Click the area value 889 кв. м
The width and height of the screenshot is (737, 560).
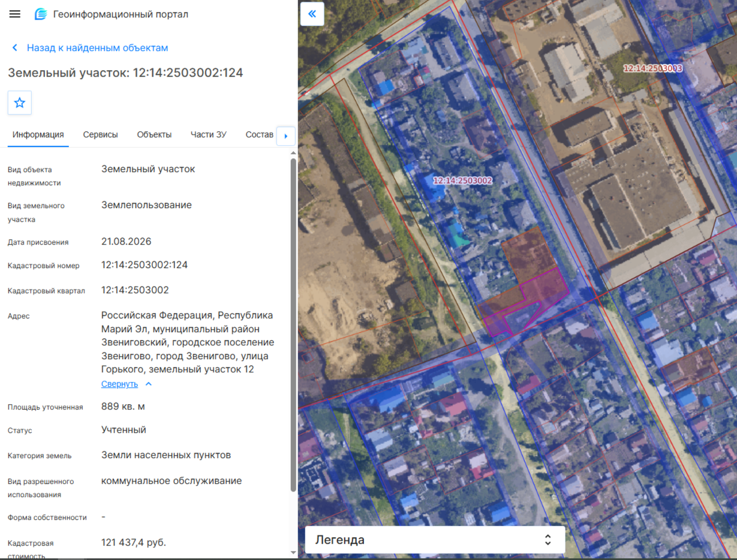123,407
